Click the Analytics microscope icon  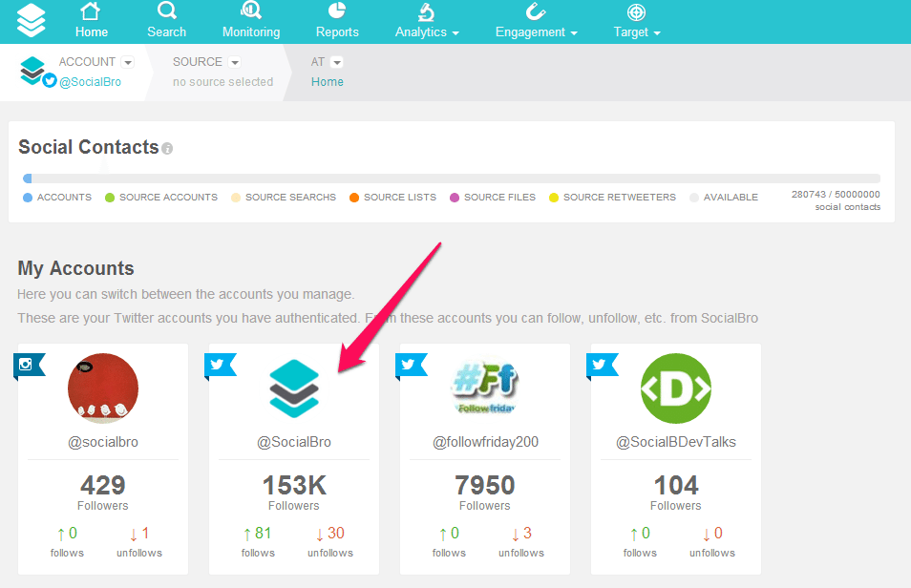click(427, 11)
